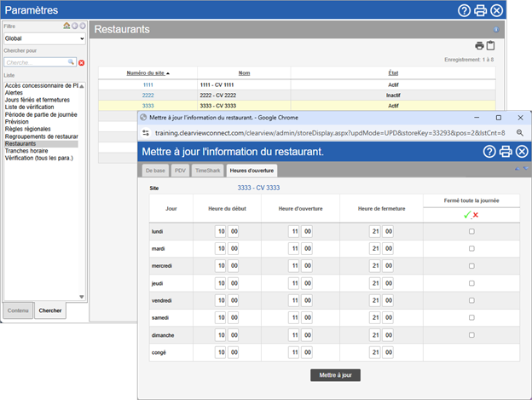Switch to De base tab

click(x=155, y=171)
